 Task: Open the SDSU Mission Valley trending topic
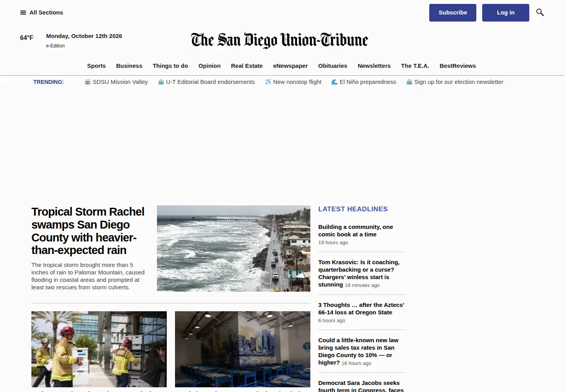click(x=120, y=82)
